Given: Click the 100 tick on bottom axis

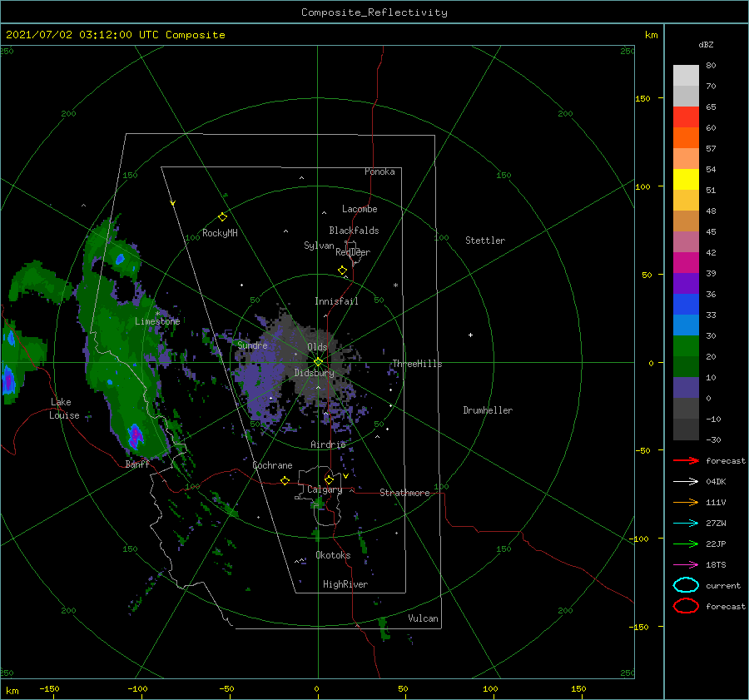Looking at the screenshot, I should pos(490,688).
